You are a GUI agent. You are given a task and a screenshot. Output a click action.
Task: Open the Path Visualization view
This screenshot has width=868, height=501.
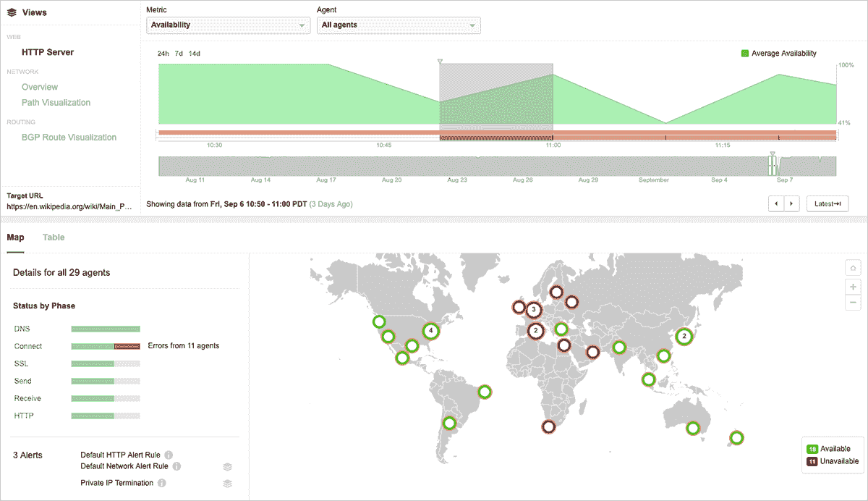click(x=56, y=103)
